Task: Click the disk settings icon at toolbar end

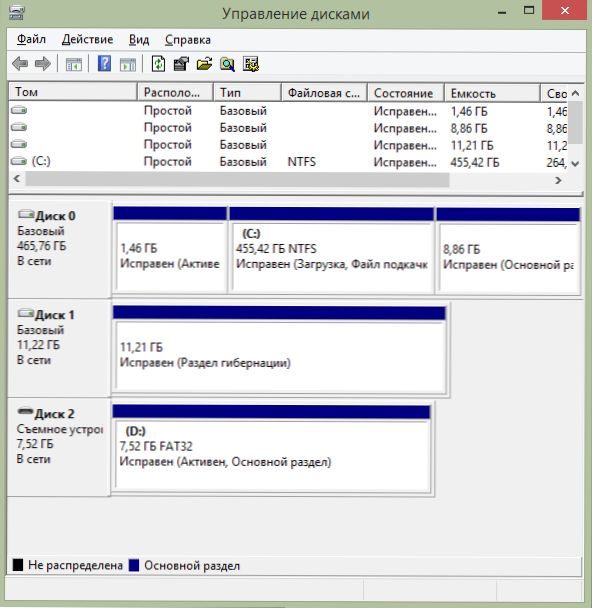Action: point(251,64)
